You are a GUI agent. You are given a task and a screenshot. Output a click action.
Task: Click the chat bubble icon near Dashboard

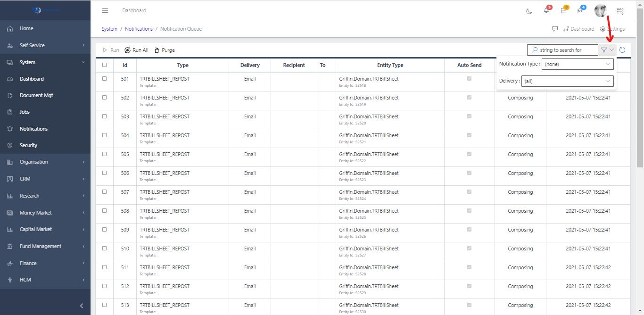click(555, 29)
